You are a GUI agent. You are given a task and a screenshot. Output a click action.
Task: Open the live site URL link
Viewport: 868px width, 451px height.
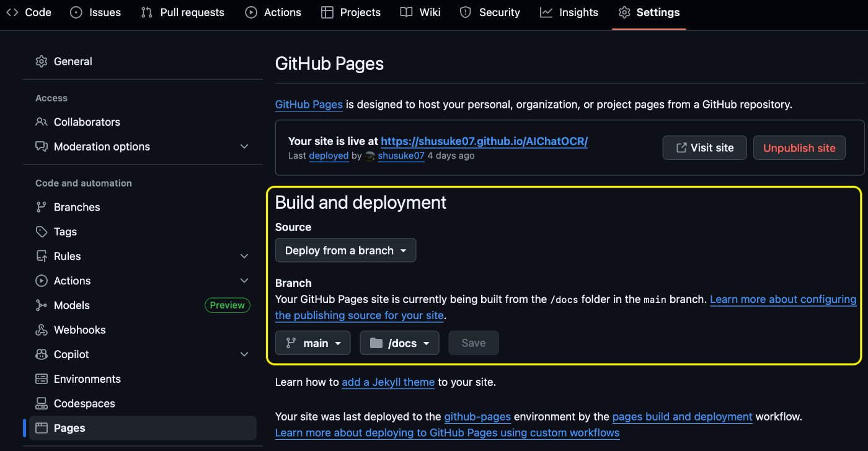pyautogui.click(x=484, y=141)
